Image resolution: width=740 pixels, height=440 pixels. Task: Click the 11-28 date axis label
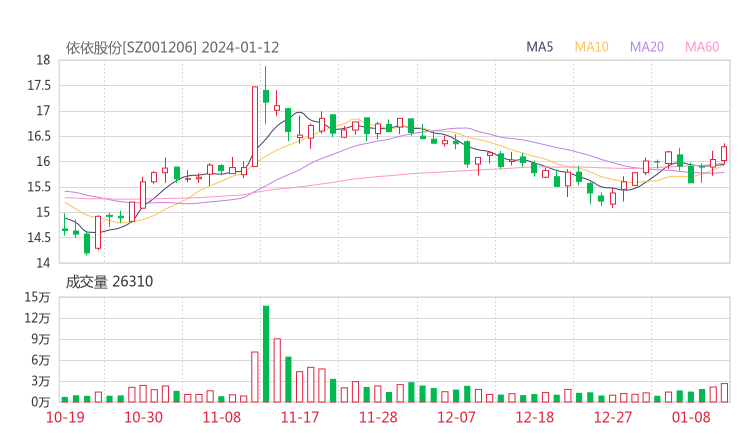coord(378,417)
